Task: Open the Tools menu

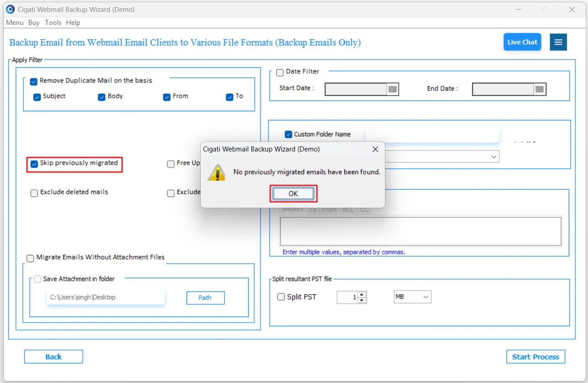Action: click(53, 22)
